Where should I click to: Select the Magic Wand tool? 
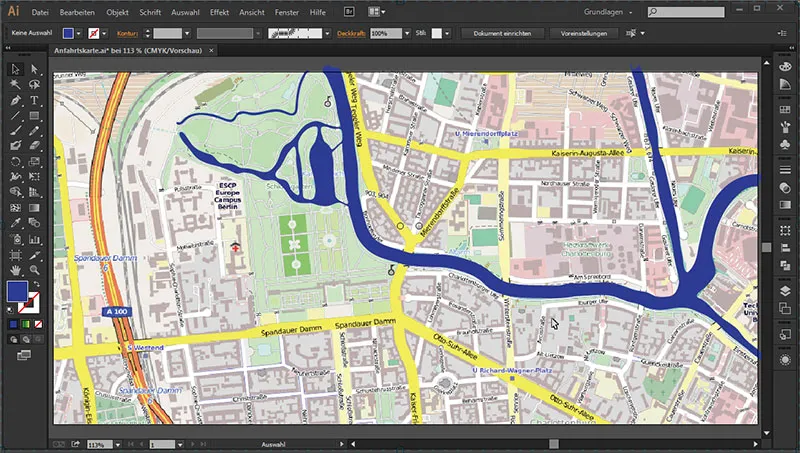coord(15,84)
